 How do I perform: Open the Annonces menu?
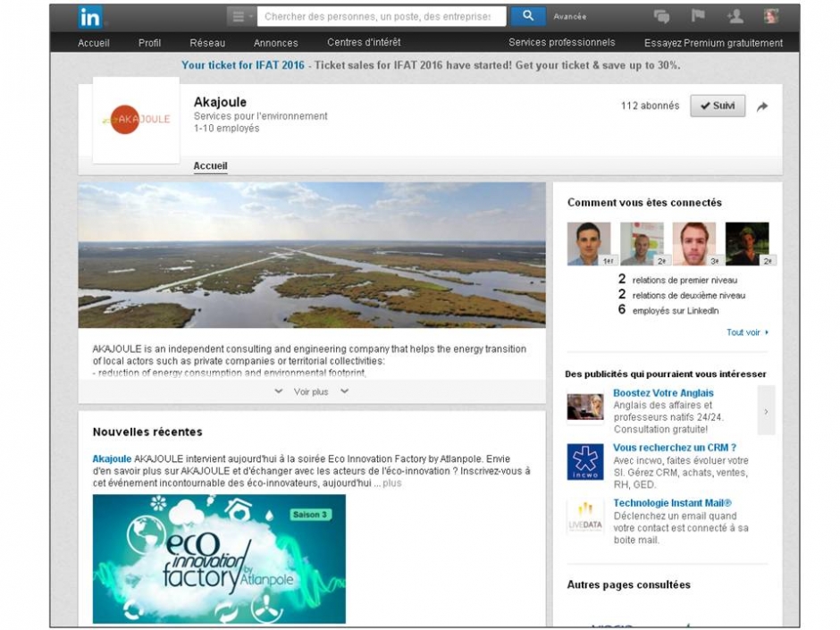275,43
